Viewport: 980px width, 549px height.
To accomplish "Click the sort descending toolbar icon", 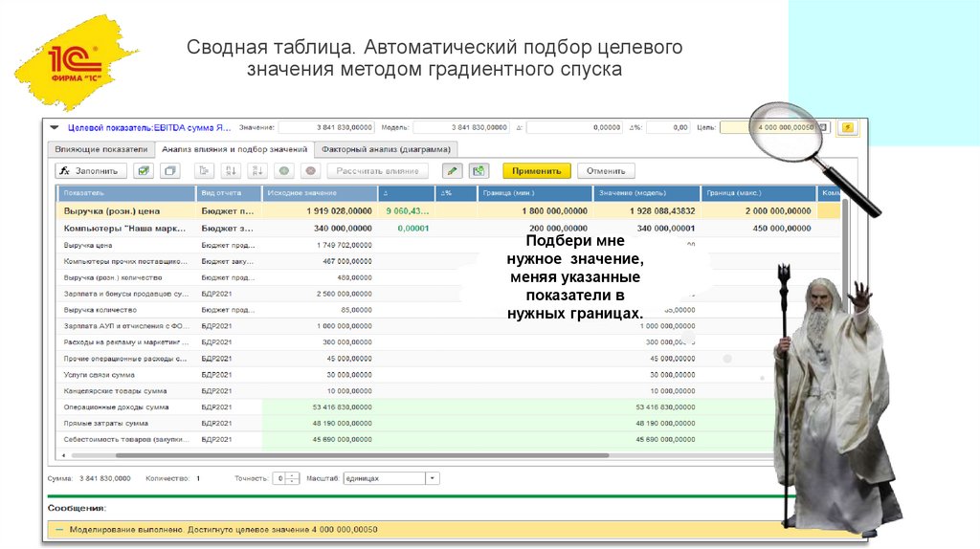I will pos(256,171).
